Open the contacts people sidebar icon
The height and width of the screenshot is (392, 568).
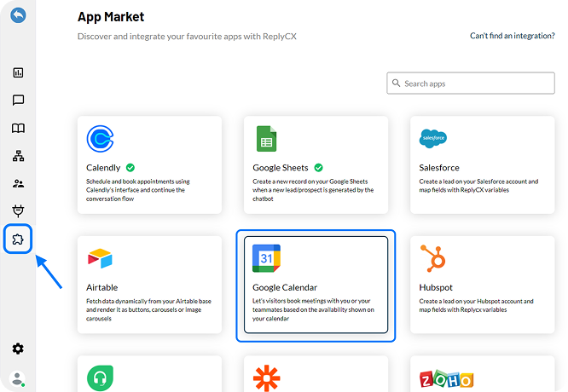coord(18,183)
